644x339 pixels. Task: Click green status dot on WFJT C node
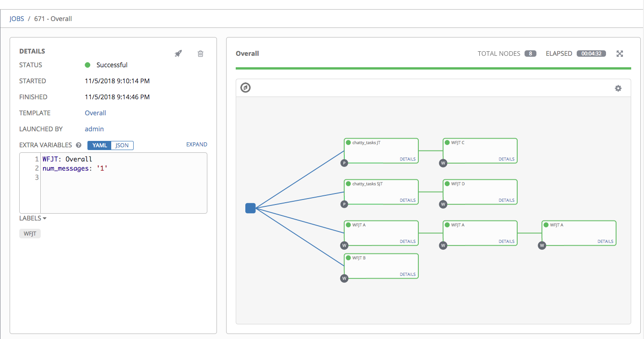(x=447, y=142)
